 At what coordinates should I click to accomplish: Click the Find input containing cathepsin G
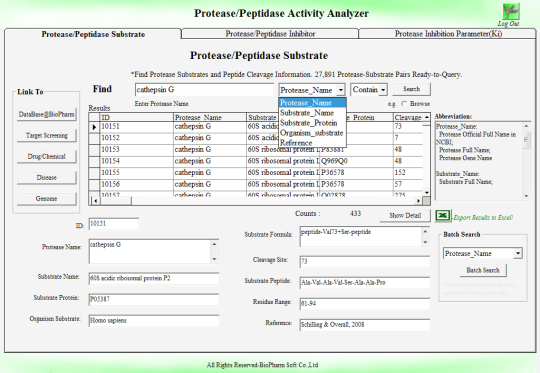tap(204, 90)
